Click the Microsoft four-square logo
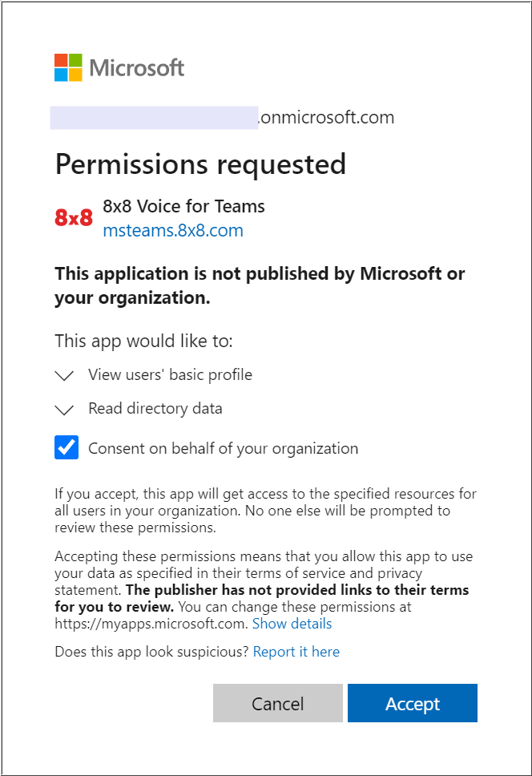Viewport: 532px width, 776px height. coord(68,67)
